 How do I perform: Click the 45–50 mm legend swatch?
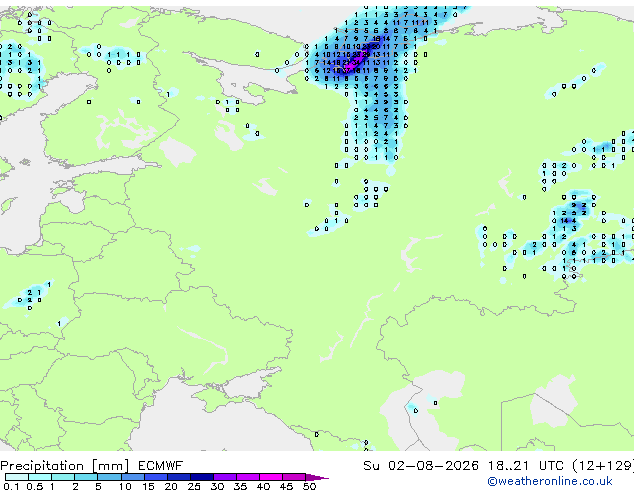coord(294,477)
